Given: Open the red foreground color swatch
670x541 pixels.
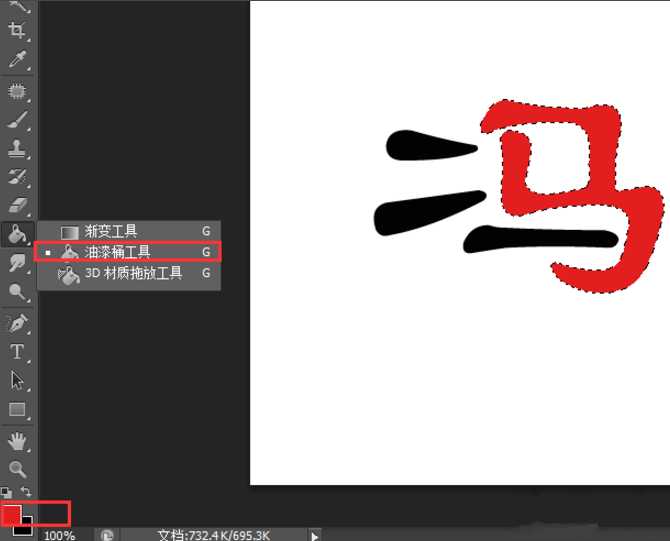Looking at the screenshot, I should point(10,513).
